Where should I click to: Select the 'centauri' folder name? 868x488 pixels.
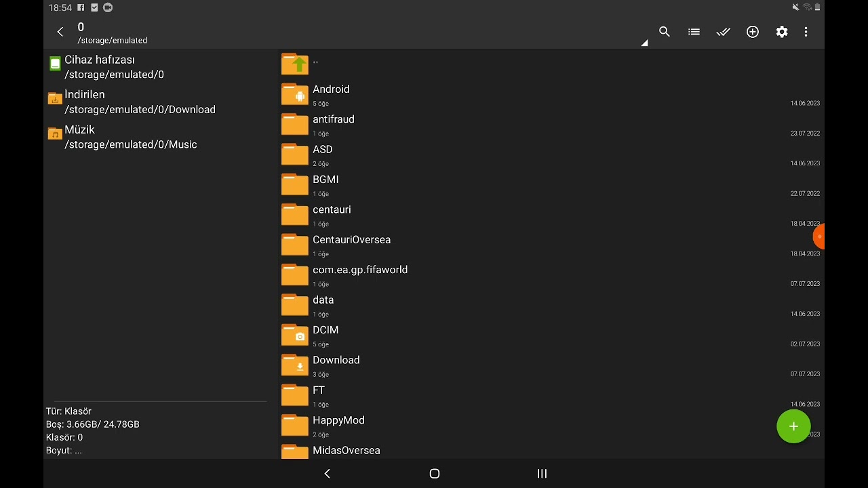coord(332,209)
